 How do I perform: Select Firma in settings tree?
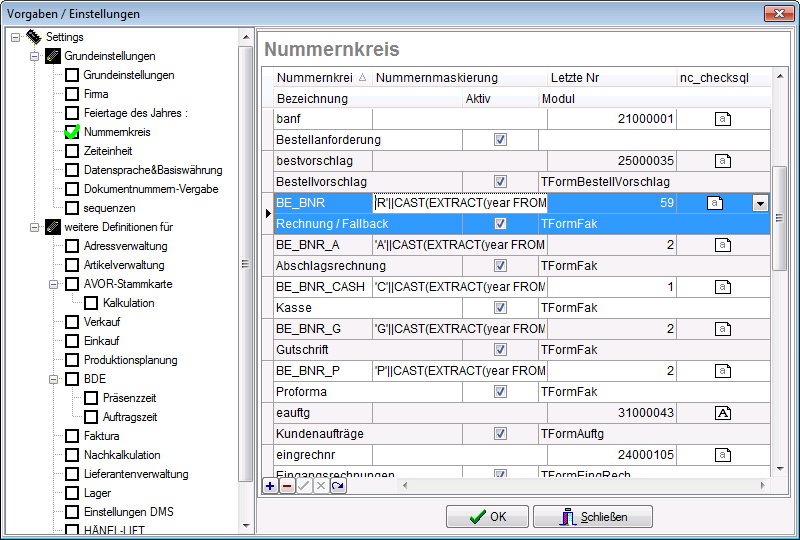point(96,94)
